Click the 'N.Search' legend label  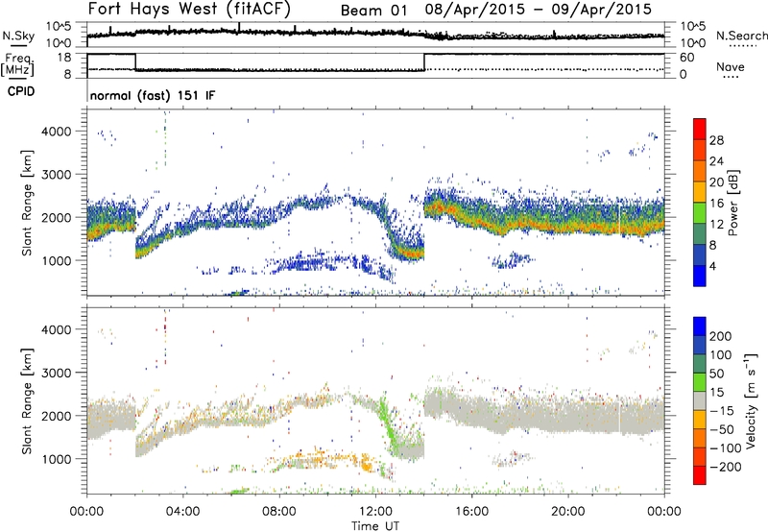[x=742, y=36]
